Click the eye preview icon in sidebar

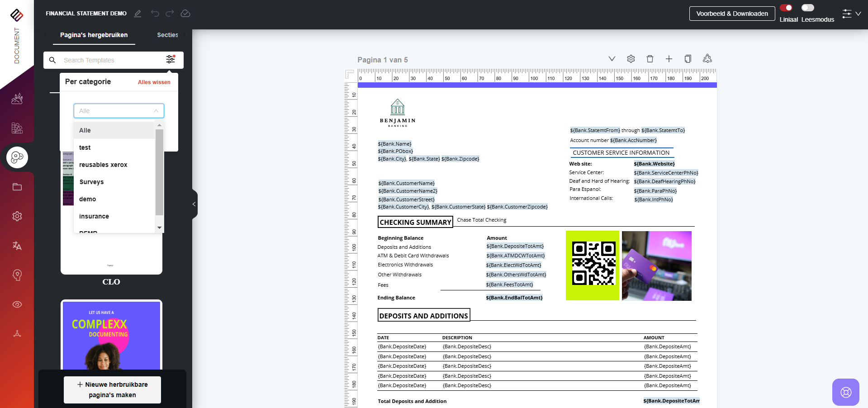point(17,304)
